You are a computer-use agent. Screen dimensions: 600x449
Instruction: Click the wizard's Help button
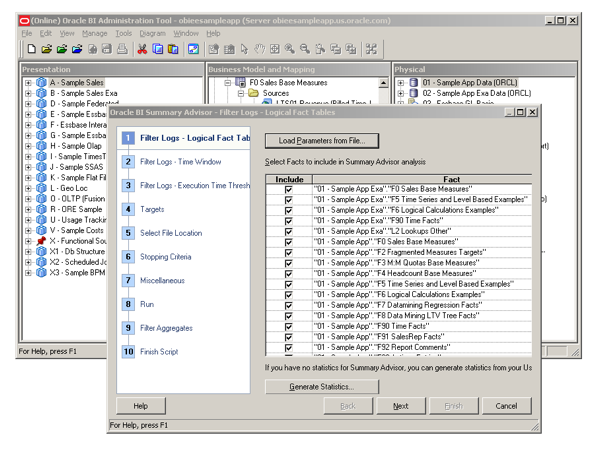coord(141,406)
